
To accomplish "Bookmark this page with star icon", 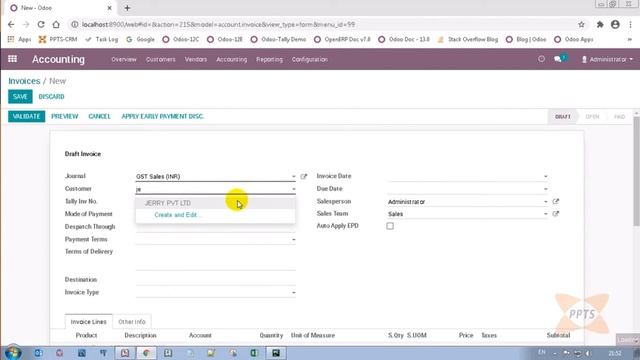I will (581, 25).
